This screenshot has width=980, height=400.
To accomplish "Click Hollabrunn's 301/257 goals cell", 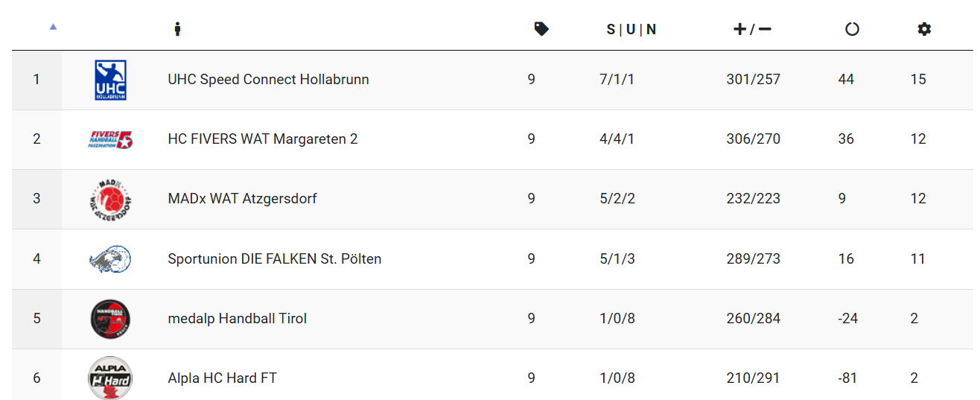I will (x=754, y=79).
